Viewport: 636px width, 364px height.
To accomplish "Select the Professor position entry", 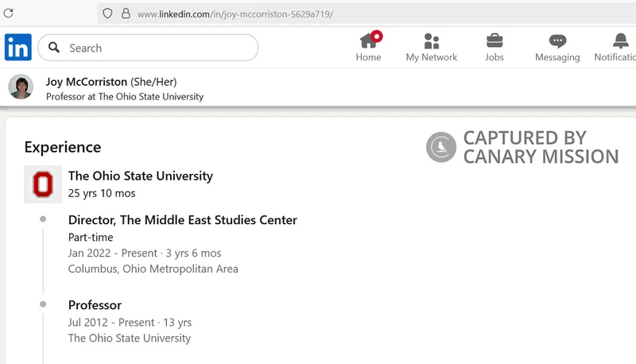I will pos(95,305).
